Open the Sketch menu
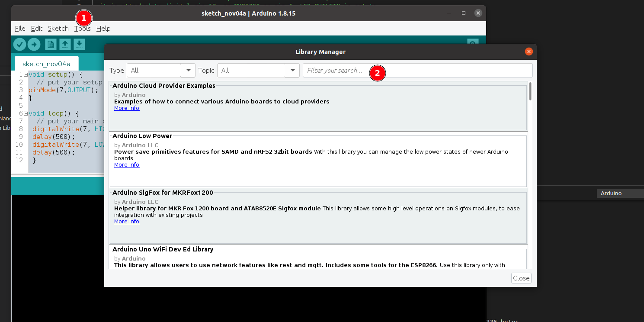 (58, 29)
